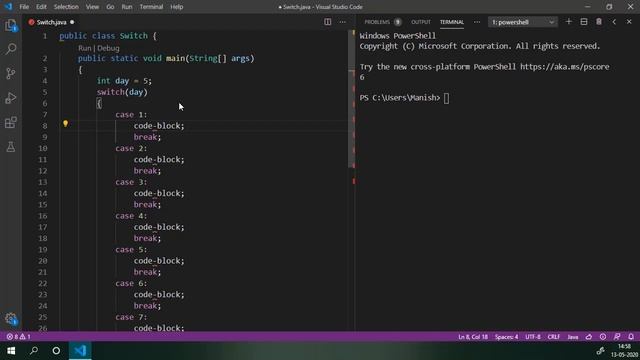
Task: Open the View menu
Action: pos(92,7)
